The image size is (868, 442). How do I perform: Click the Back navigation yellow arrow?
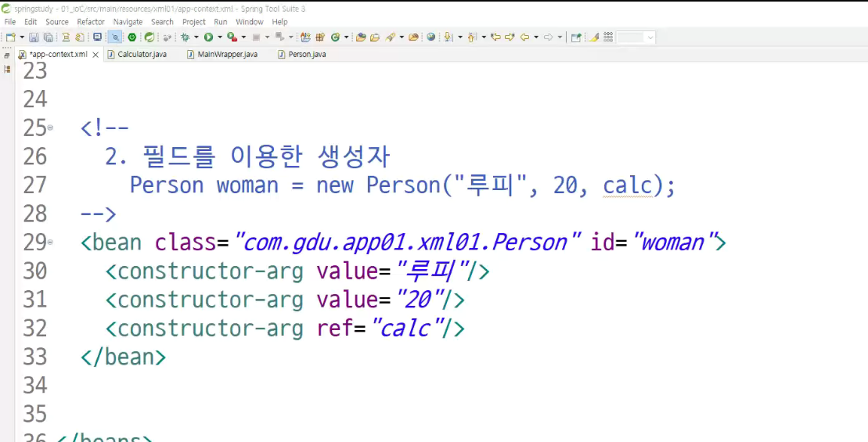pos(524,37)
